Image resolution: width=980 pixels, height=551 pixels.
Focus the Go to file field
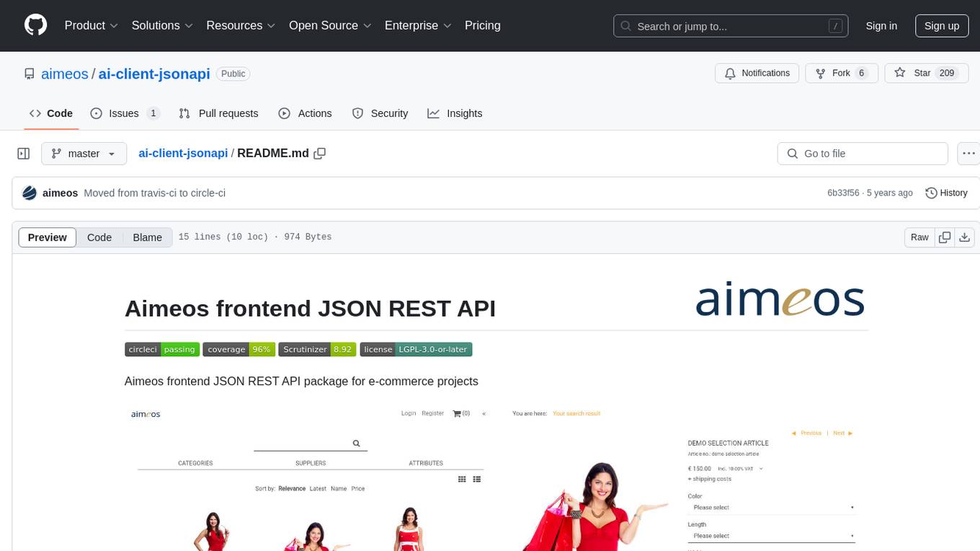point(863,154)
